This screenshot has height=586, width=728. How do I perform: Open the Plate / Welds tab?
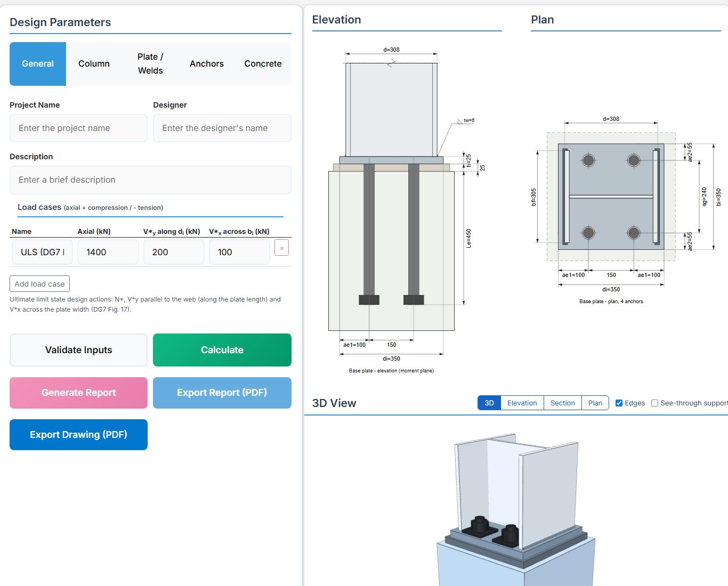click(150, 64)
